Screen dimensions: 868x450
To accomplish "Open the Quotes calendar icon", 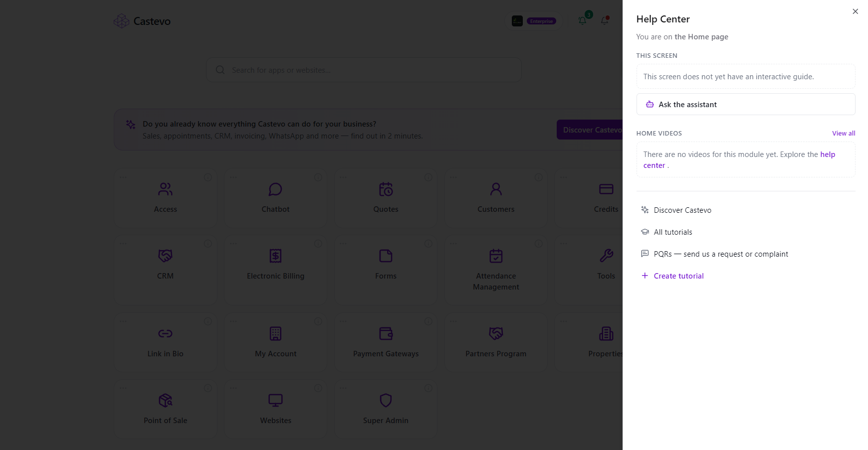I will pos(386,189).
